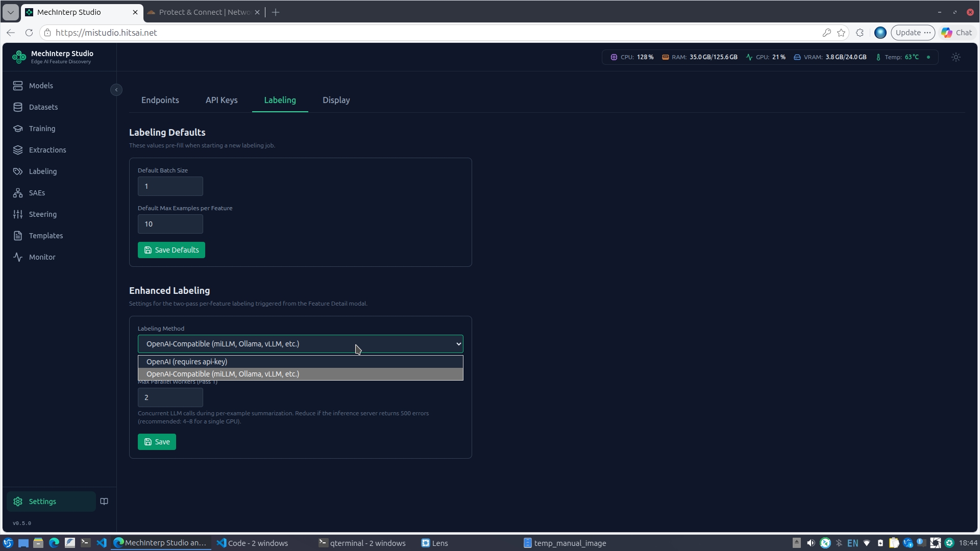Open temp_manual_image taskbar window
Image resolution: width=980 pixels, height=551 pixels.
point(565,543)
